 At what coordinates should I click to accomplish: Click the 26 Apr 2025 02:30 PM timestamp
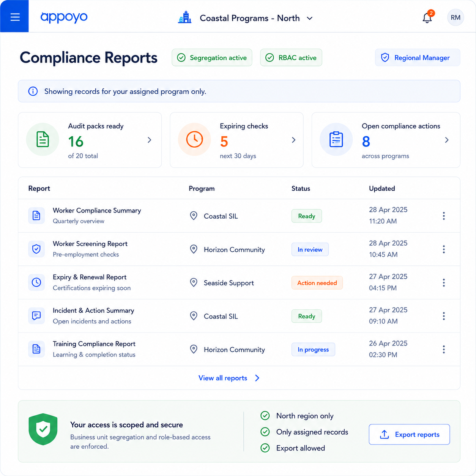pos(388,349)
